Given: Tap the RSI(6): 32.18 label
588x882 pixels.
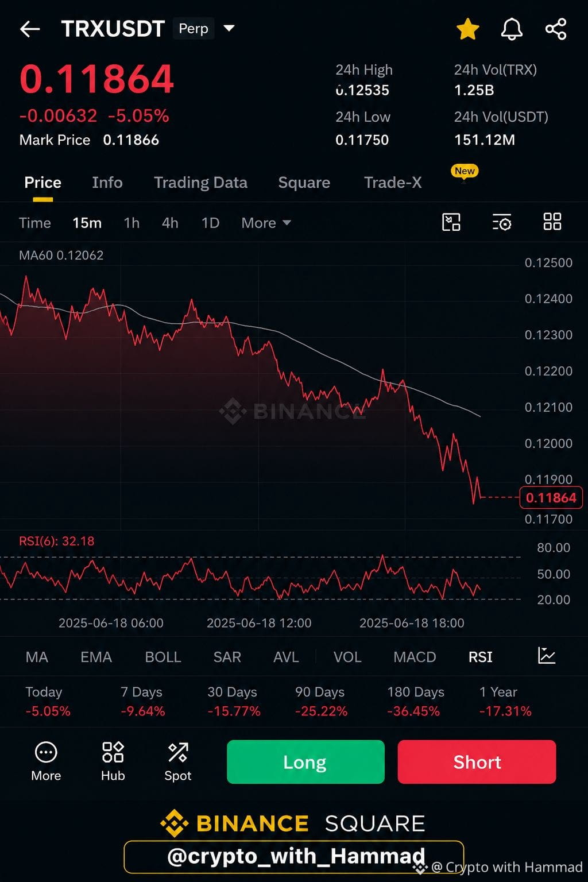Looking at the screenshot, I should 56,541.
